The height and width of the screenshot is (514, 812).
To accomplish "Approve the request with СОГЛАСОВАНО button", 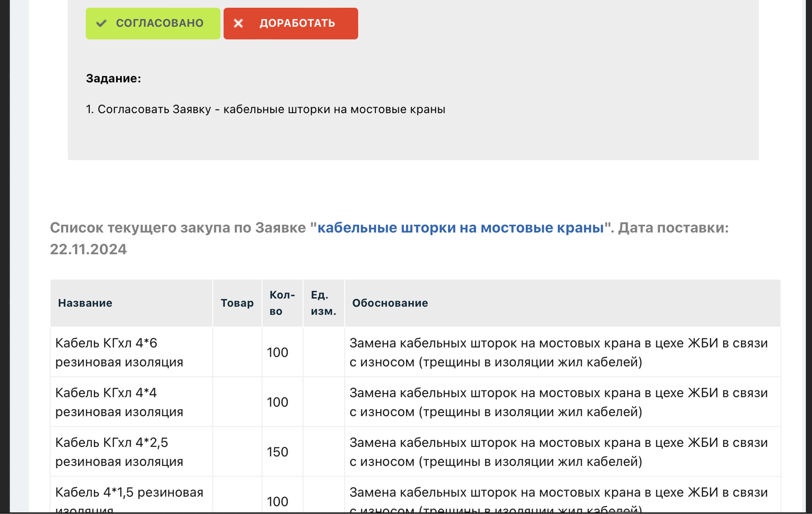I will (x=152, y=23).
